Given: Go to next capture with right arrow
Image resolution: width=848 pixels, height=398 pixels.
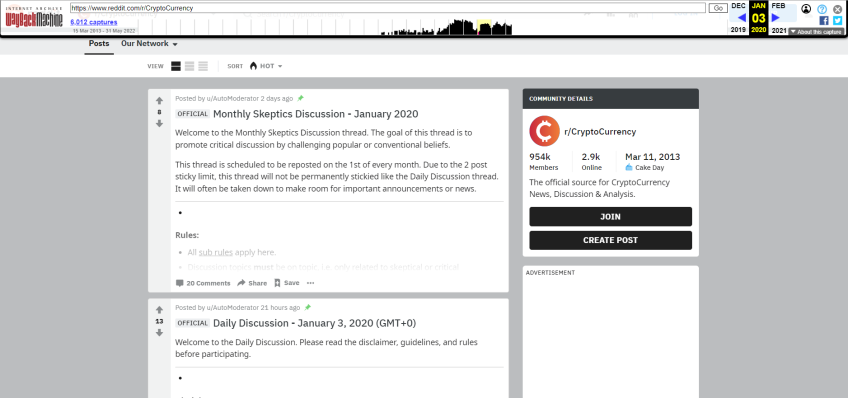Looking at the screenshot, I should [x=776, y=17].
